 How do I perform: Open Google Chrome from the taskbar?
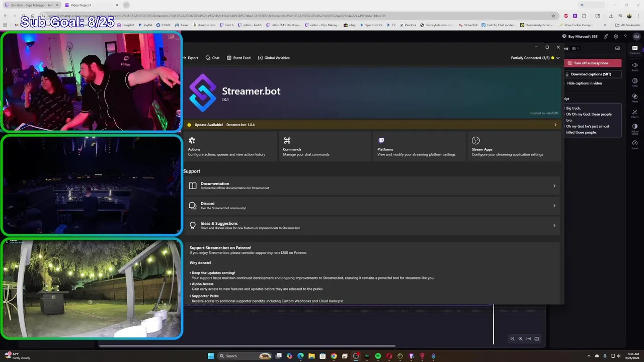coord(334,356)
